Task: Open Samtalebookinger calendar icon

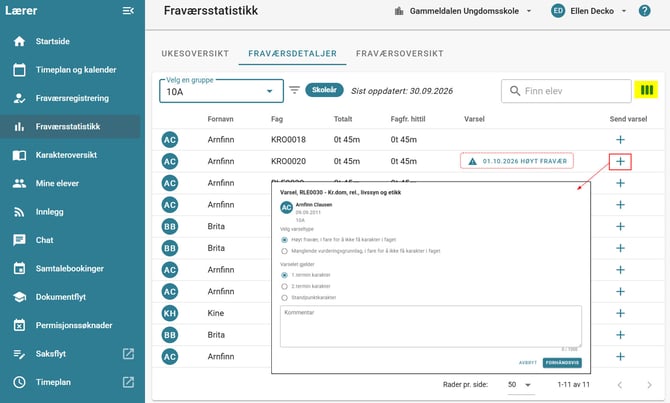Action: tap(19, 268)
